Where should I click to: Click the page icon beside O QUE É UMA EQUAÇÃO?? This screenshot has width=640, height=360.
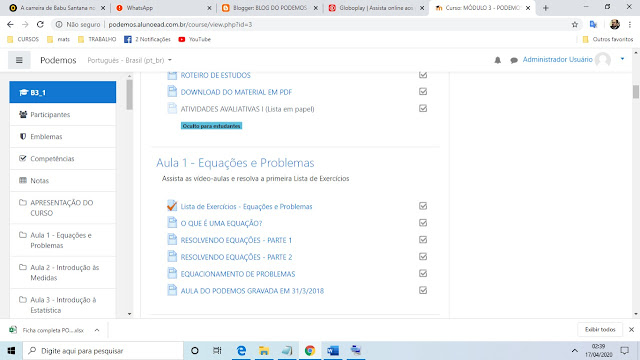(x=172, y=222)
